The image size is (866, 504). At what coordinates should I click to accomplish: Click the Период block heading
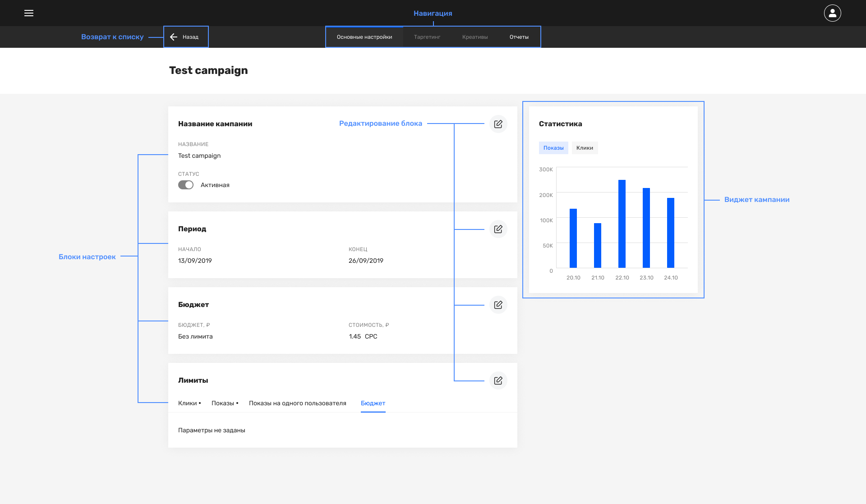click(192, 229)
